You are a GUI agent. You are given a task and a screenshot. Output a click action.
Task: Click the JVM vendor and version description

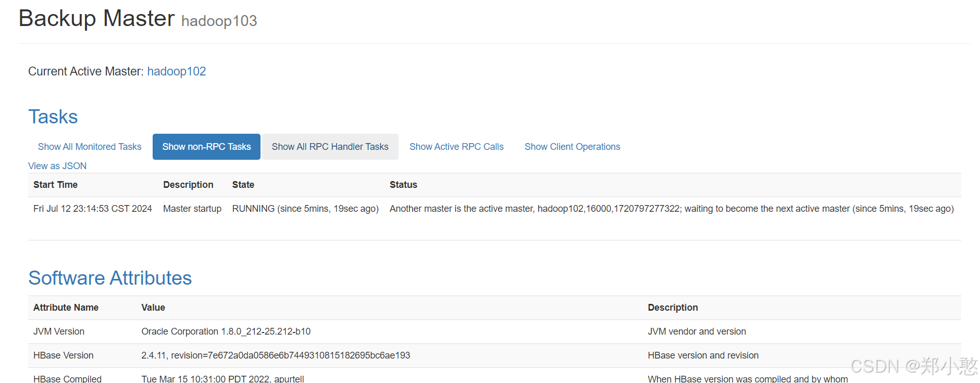point(697,331)
